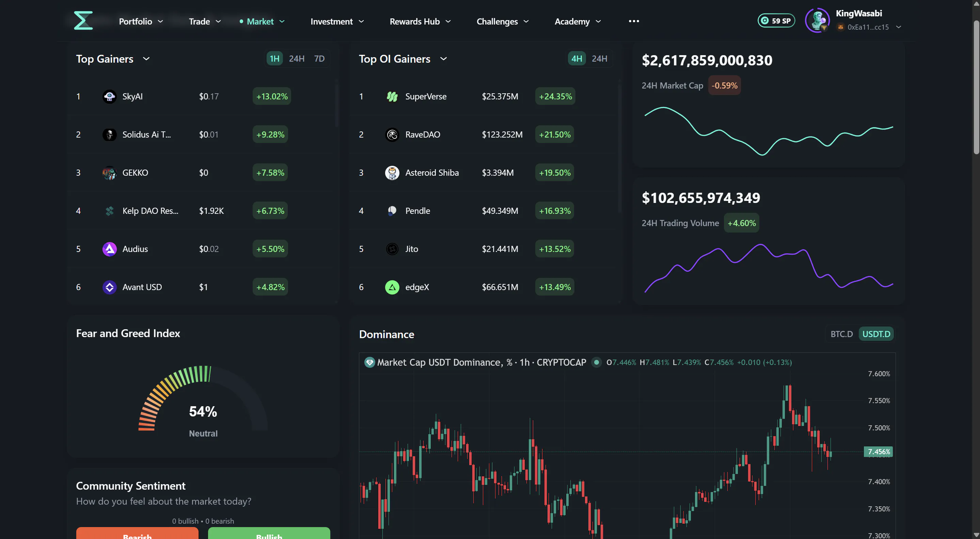
Task: Click the $2,617,859,000,830 market cap value
Action: [707, 60]
